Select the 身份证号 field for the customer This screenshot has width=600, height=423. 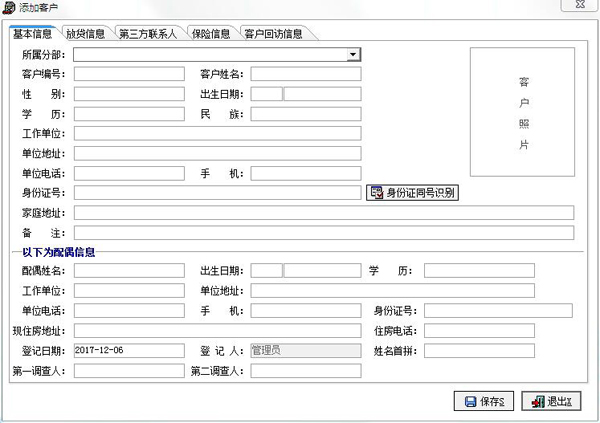pos(217,193)
